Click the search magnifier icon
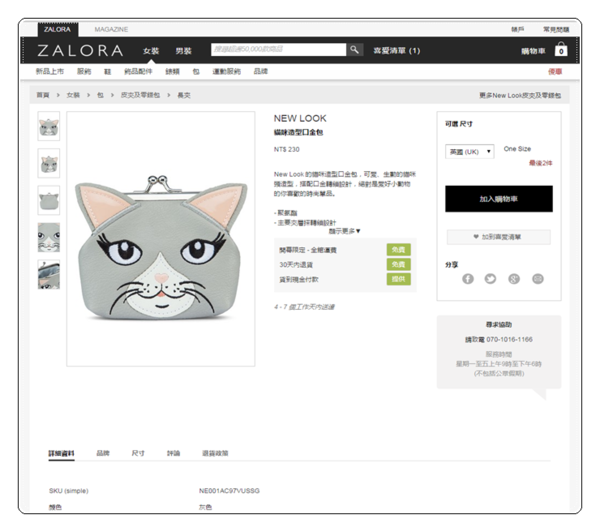The height and width of the screenshot is (532, 600). tap(354, 50)
